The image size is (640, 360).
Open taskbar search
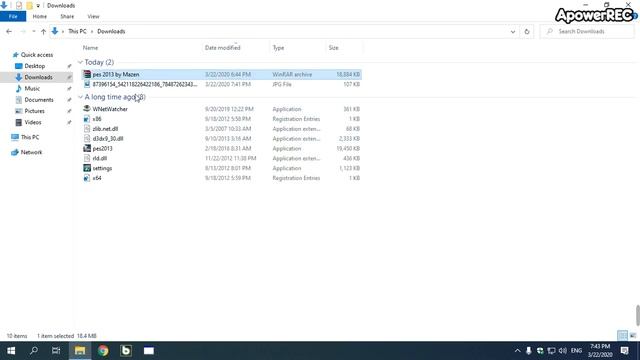point(34,351)
